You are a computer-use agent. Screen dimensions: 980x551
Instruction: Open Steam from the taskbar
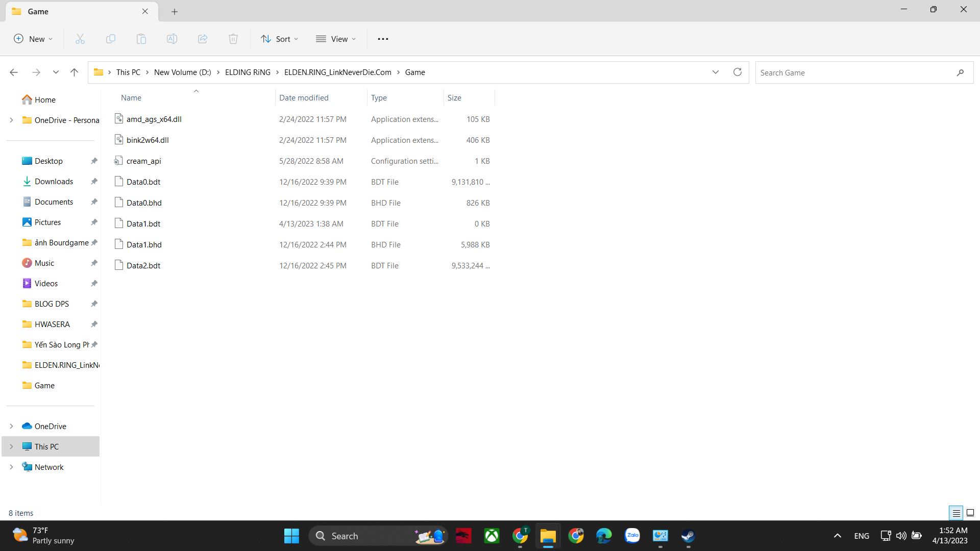pos(688,536)
